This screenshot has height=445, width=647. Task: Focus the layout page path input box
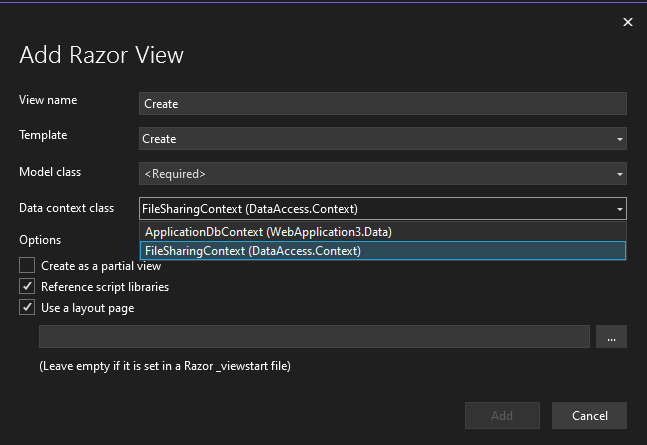click(314, 337)
